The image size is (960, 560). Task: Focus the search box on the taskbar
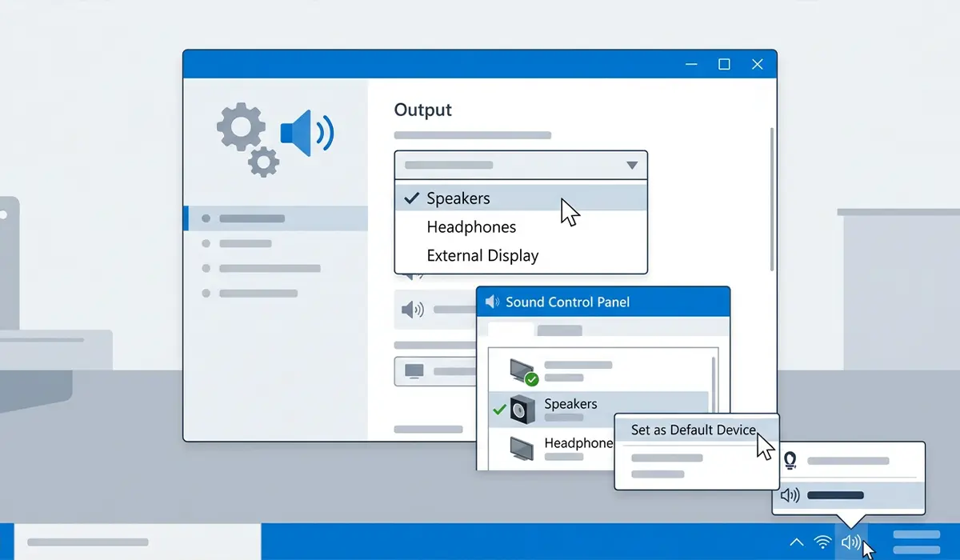138,542
